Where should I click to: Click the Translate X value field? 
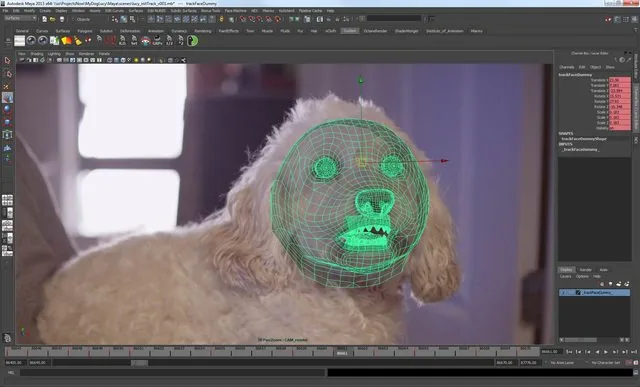pyautogui.click(x=619, y=80)
